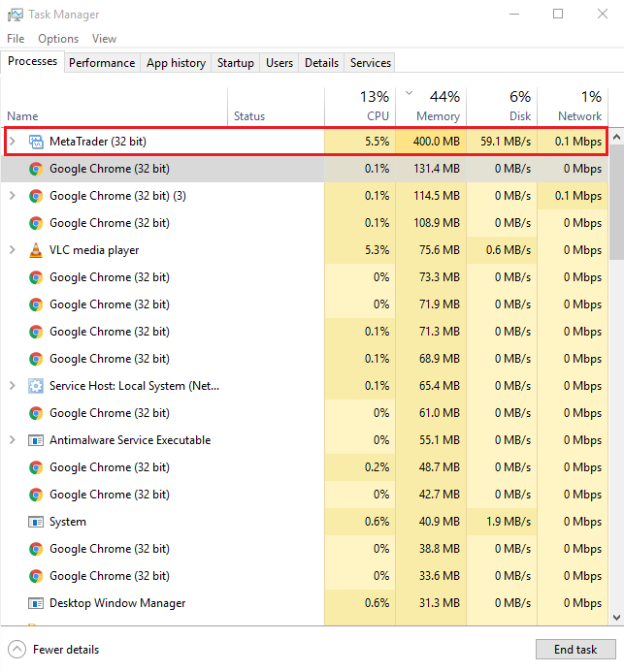Expand the Service Host: Local System group
The width and height of the screenshot is (624, 672).
point(13,386)
